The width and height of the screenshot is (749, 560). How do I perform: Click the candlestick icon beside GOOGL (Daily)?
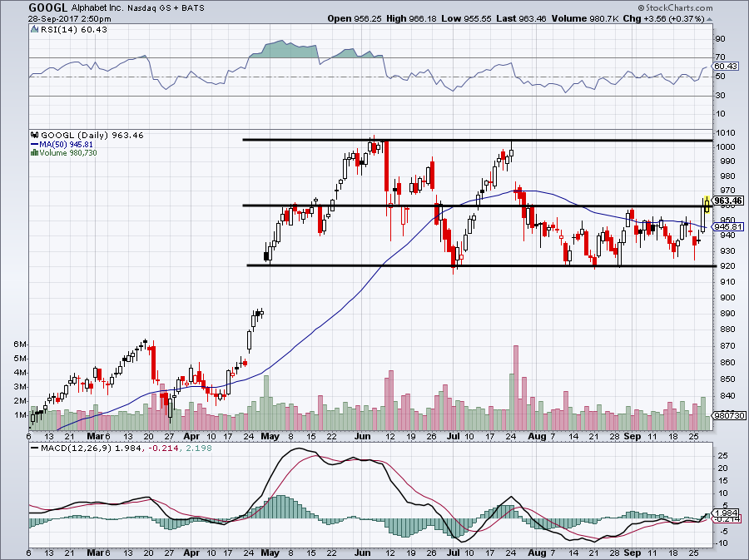(35, 135)
